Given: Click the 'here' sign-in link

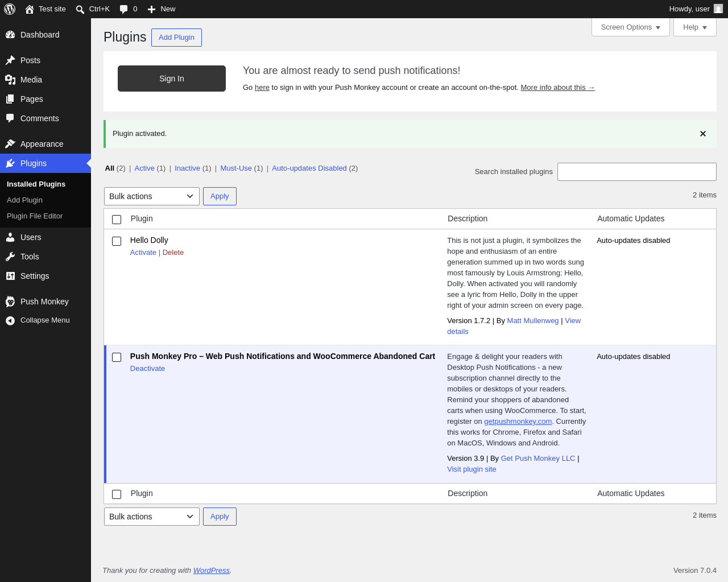Looking at the screenshot, I should coord(262,88).
